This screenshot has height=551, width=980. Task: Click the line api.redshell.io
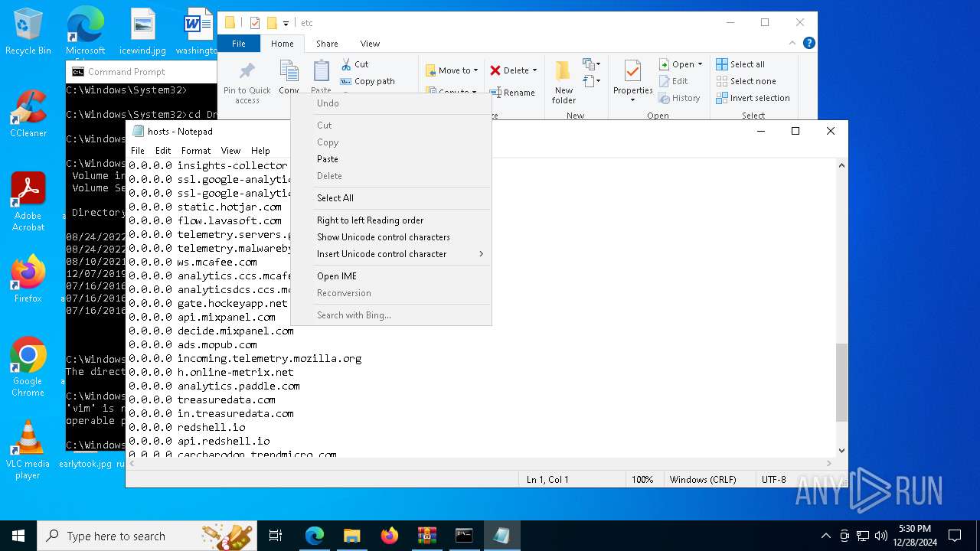point(199,441)
